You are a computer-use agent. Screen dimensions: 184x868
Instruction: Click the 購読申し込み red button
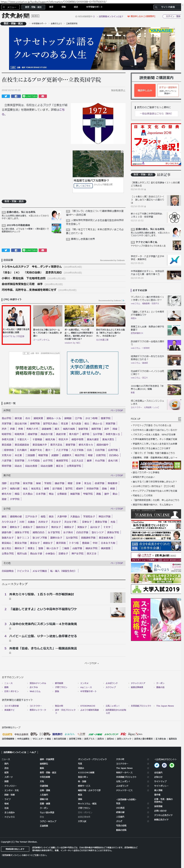pos(144,91)
